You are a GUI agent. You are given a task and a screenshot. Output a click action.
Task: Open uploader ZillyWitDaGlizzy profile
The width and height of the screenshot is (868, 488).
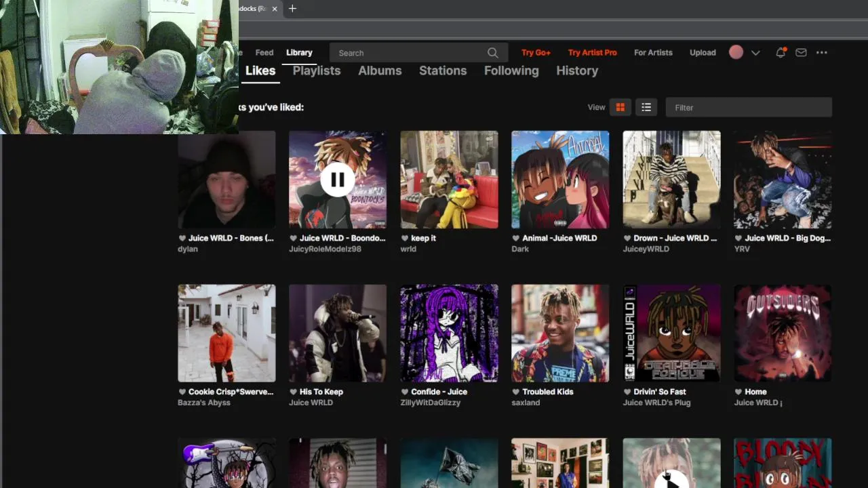430,403
